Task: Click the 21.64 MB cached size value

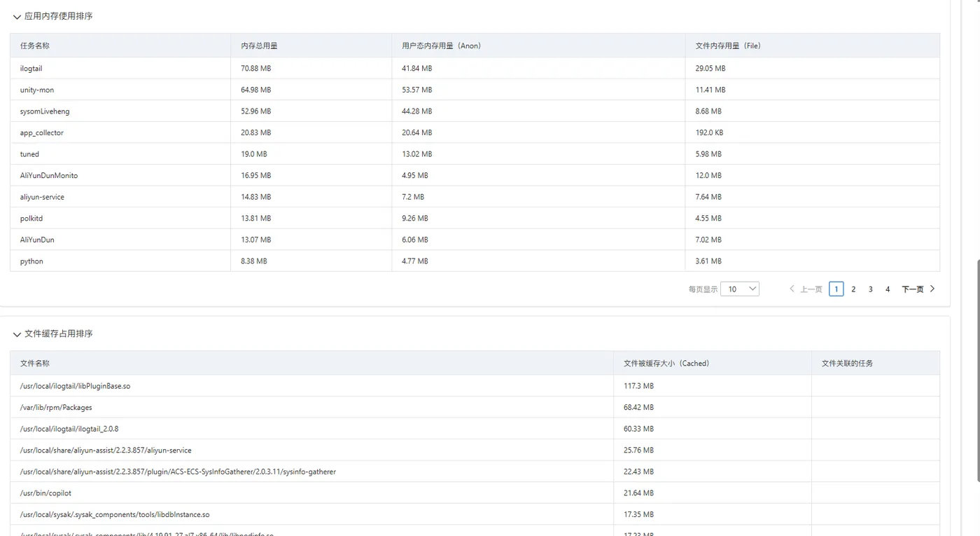Action: (x=638, y=493)
